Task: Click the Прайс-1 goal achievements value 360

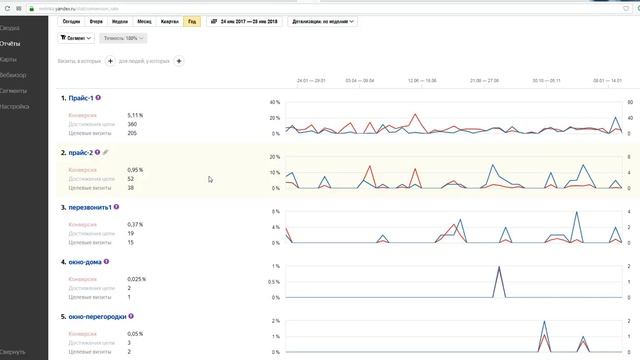Action: [132, 124]
